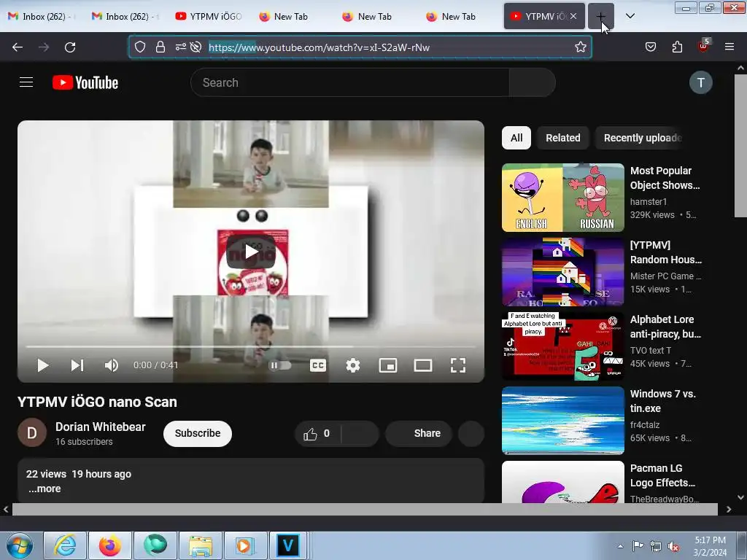This screenshot has width=747, height=560.
Task: Launch Internet Explorer from the taskbar
Action: coord(65,545)
